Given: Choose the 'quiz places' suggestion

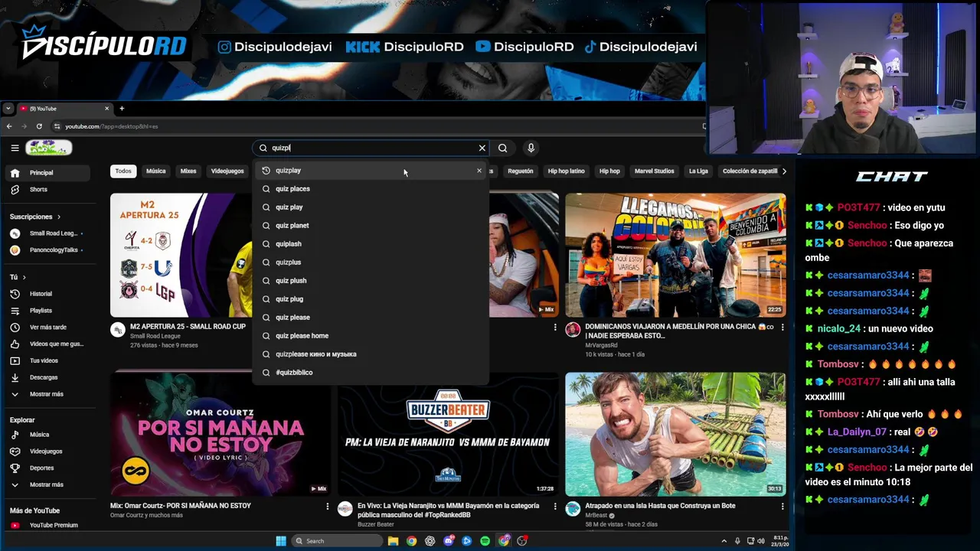Looking at the screenshot, I should pos(371,189).
